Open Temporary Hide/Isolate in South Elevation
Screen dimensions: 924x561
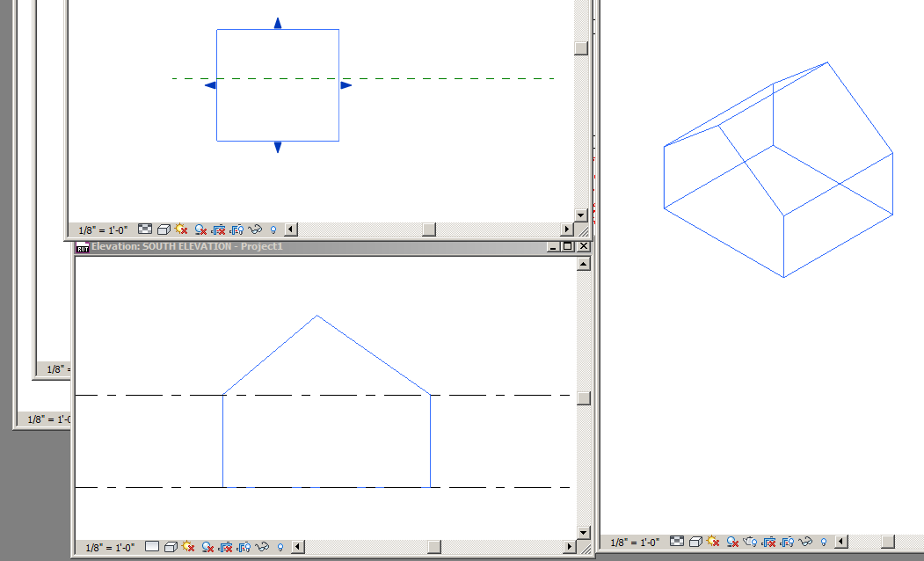[262, 547]
